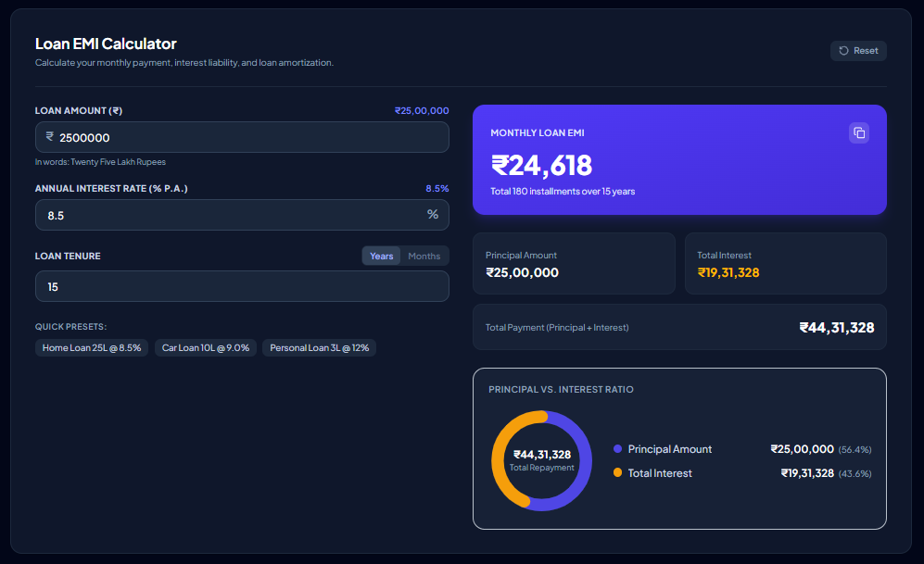Copy the monthly EMI value icon
The image size is (924, 564).
click(x=858, y=133)
